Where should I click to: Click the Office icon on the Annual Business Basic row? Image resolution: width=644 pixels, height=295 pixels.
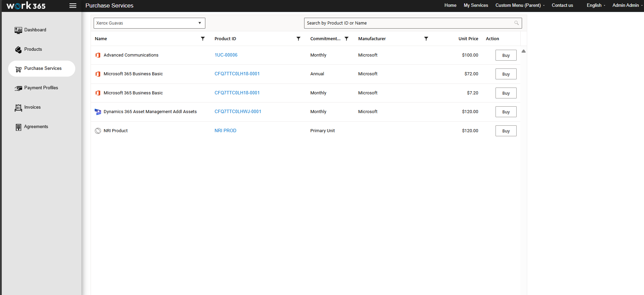[x=98, y=74]
